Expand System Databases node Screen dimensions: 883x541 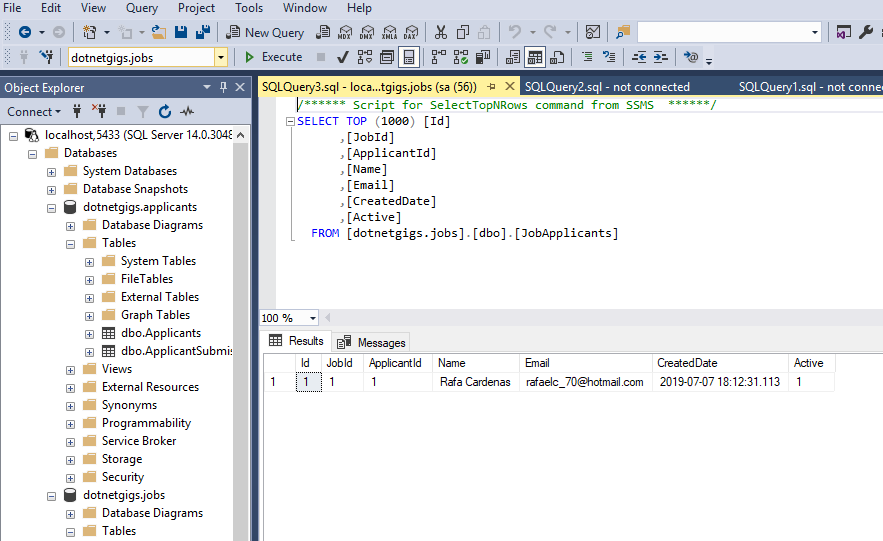[51, 172]
